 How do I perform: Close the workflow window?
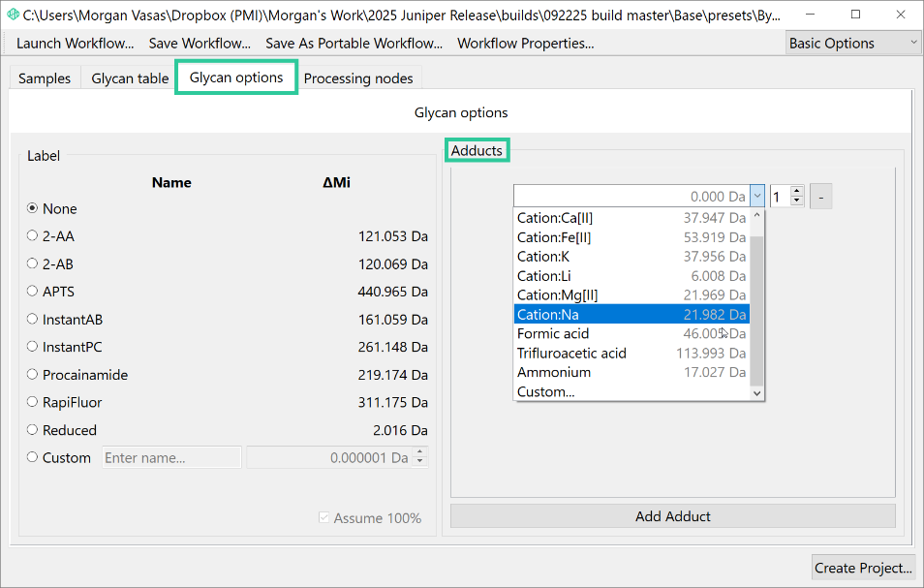click(901, 15)
